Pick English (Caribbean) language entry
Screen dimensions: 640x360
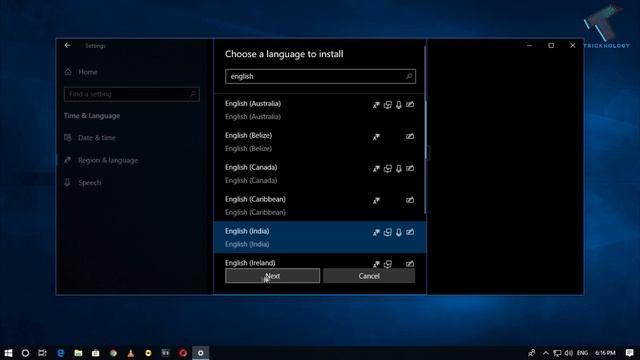coord(320,205)
